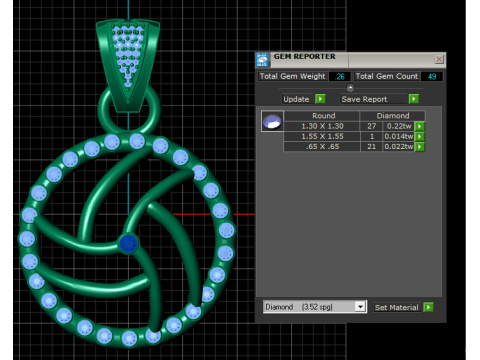Image resolution: width=480 pixels, height=360 pixels.
Task: Click the Save Report button label
Action: pos(364,99)
